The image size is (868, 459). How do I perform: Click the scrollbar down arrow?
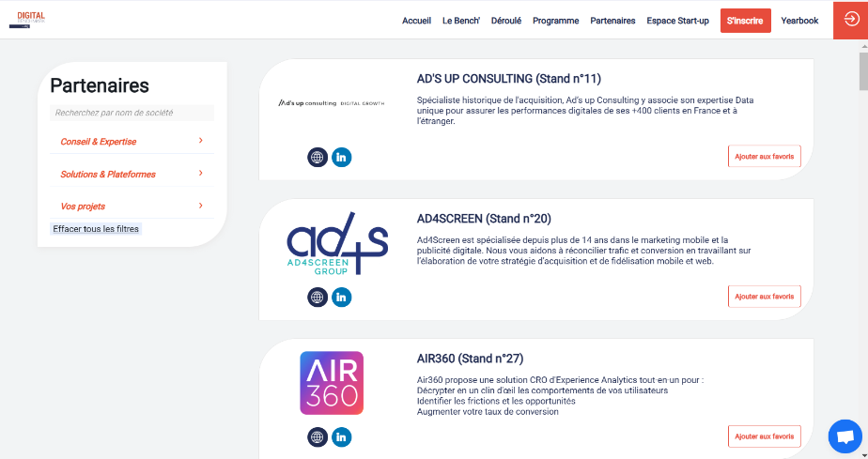[863, 455]
